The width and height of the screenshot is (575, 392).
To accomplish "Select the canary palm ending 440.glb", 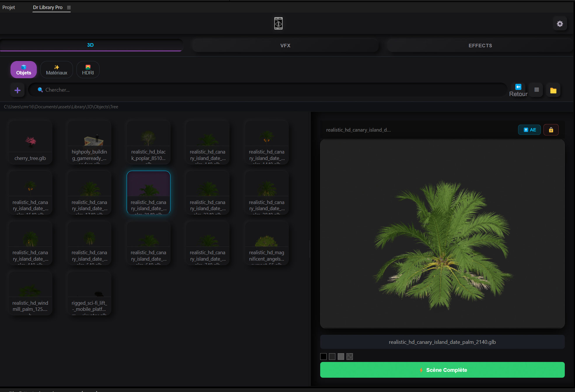I will coord(30,243).
